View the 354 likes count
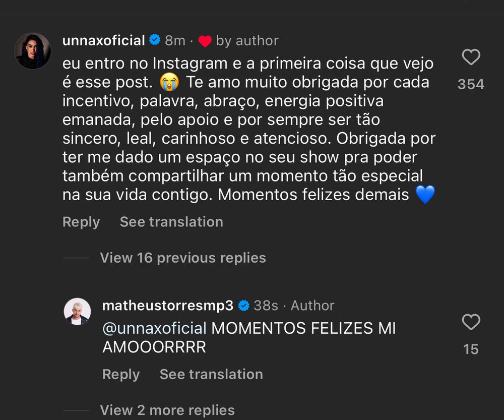The width and height of the screenshot is (504, 420). (471, 84)
